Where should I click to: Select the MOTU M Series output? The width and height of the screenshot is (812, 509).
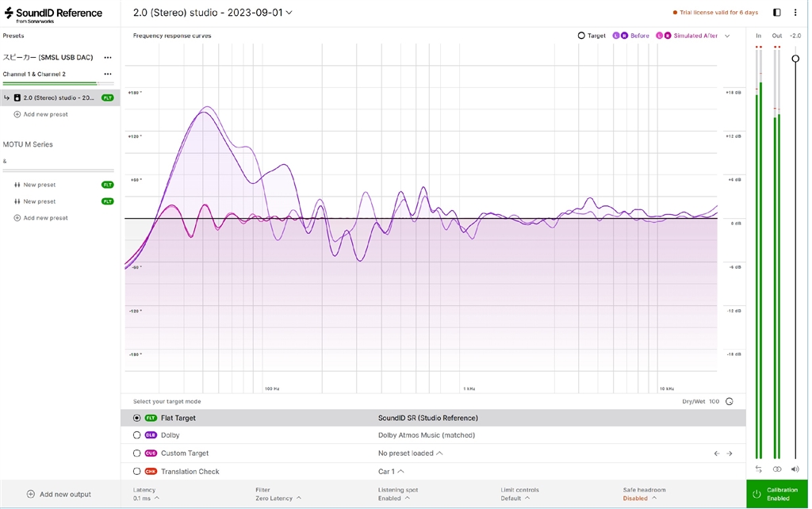coord(28,144)
